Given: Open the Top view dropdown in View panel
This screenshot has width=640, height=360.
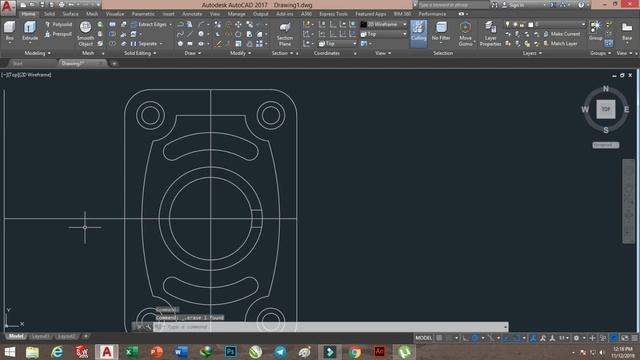Looking at the screenshot, I should (x=384, y=34).
